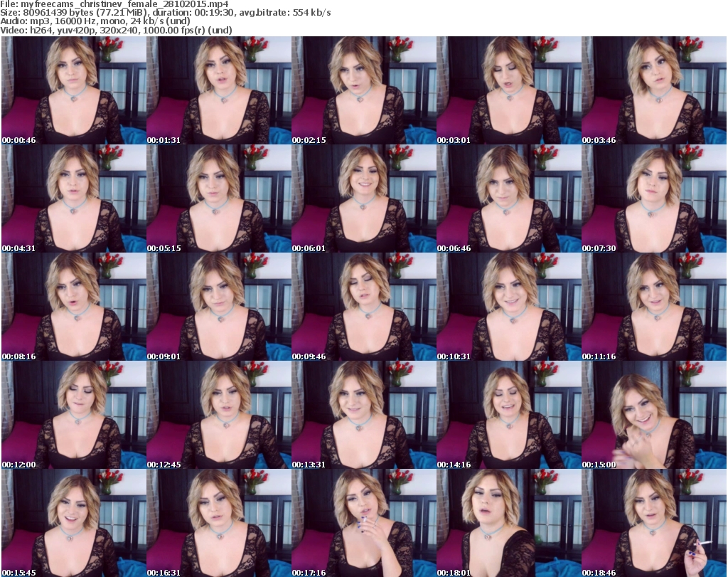728x577 pixels.
Task: Select the thumbnail timestamped 00:15:45
Action: [x=74, y=523]
